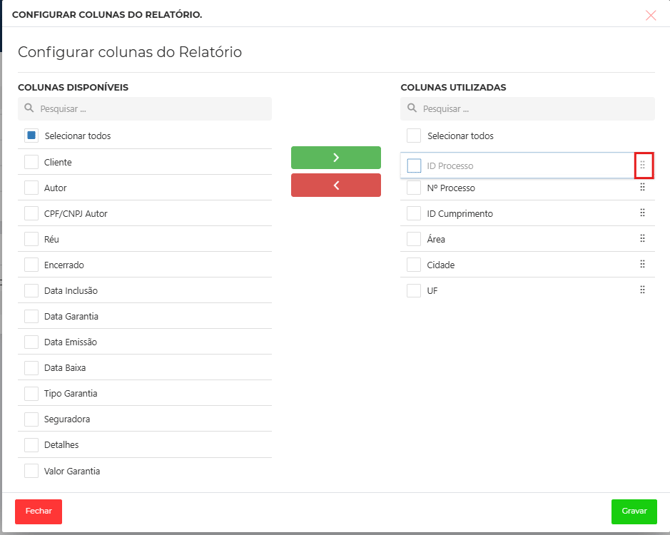
Task: Enable the Data Emissão checkbox
Action: pos(32,342)
